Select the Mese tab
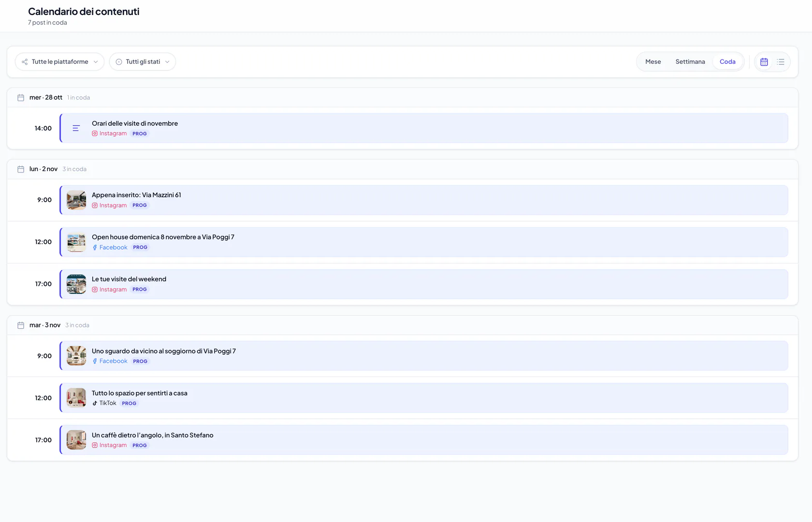This screenshot has width=812, height=522. click(653, 62)
